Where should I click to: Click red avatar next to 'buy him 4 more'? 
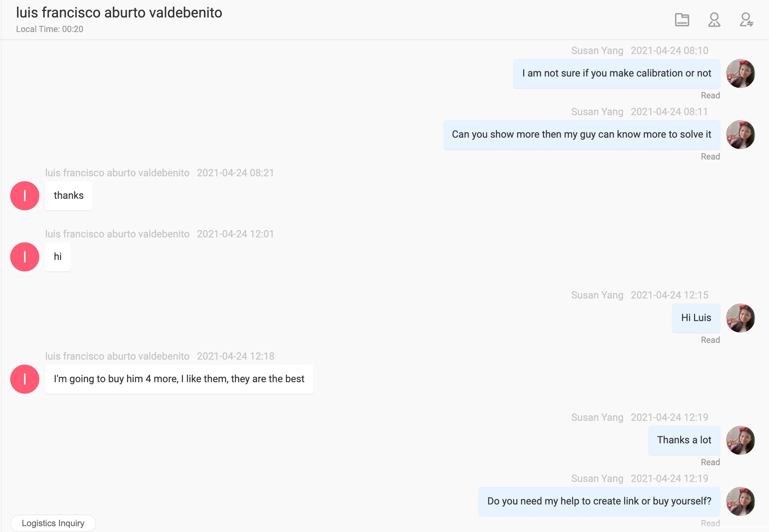click(25, 379)
